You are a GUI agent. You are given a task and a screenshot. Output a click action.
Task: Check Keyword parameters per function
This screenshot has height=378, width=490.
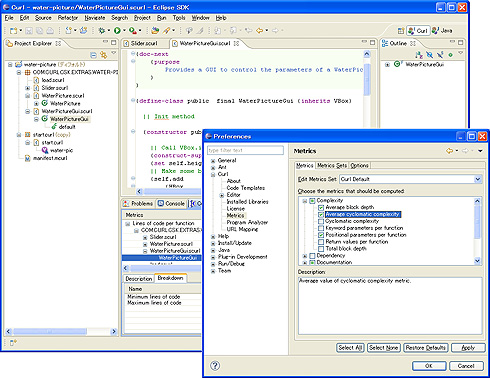click(x=321, y=228)
